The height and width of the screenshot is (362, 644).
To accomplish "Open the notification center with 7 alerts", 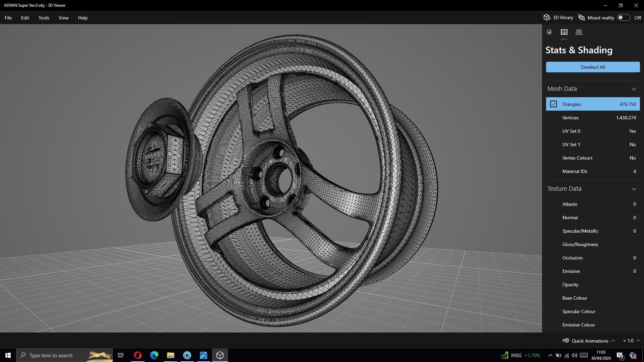I will [620, 355].
